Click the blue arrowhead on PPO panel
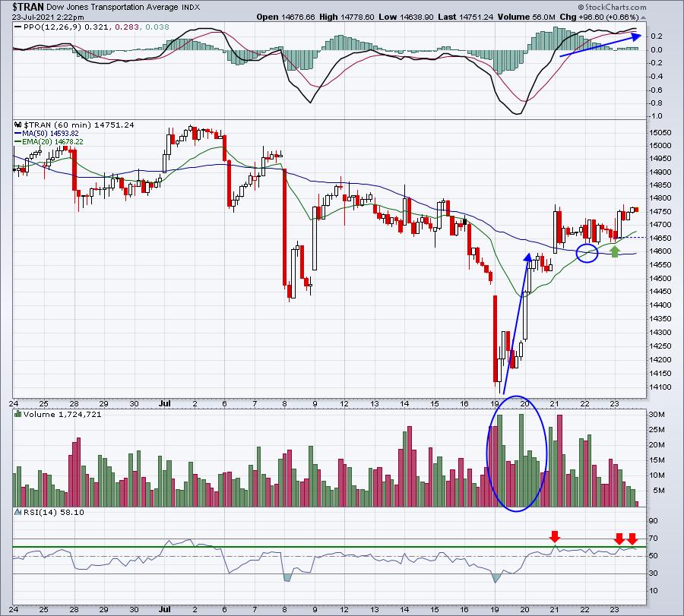The image size is (684, 616). pos(635,37)
